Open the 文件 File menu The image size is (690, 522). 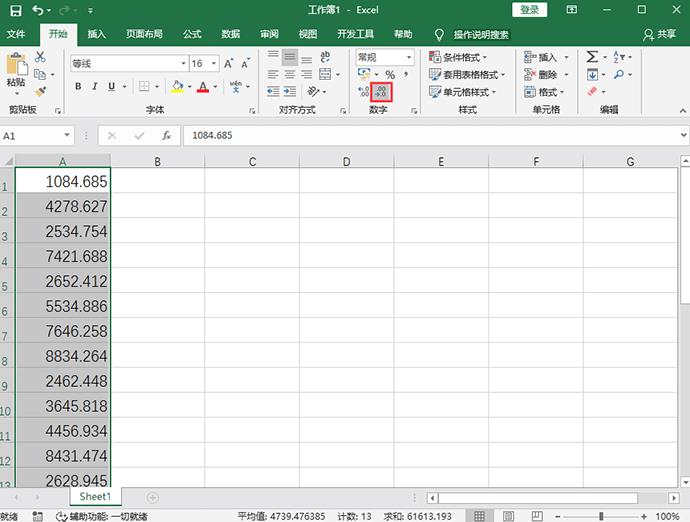tap(16, 34)
